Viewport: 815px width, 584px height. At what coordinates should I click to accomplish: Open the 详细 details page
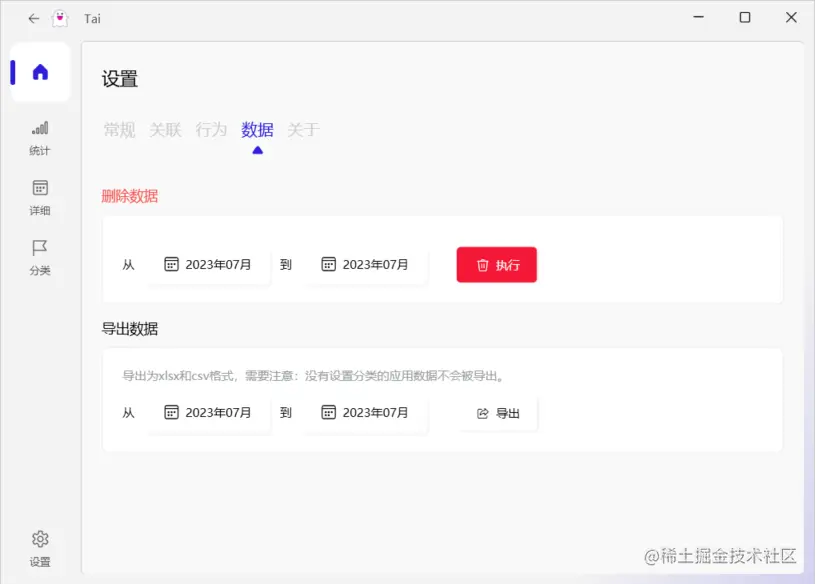tap(40, 198)
